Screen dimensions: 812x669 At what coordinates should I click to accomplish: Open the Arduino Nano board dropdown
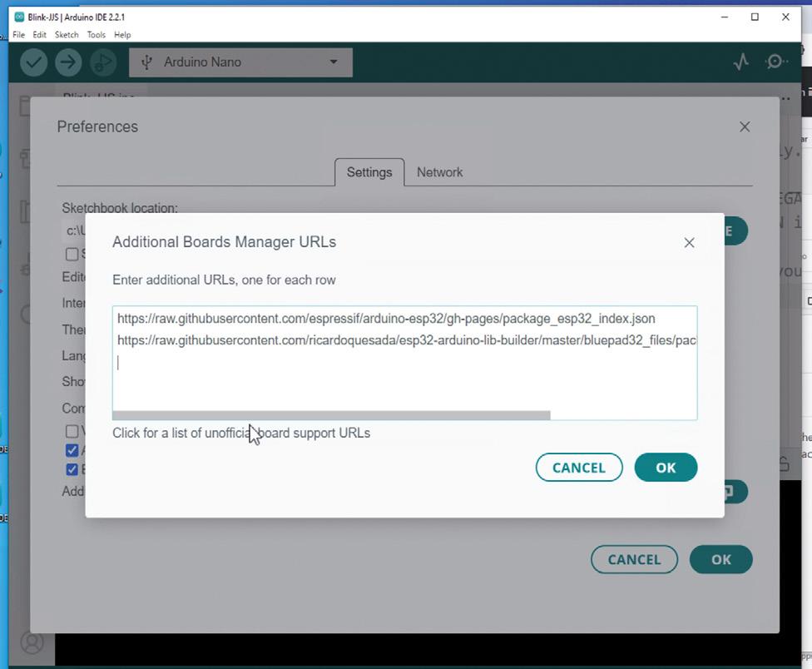240,62
